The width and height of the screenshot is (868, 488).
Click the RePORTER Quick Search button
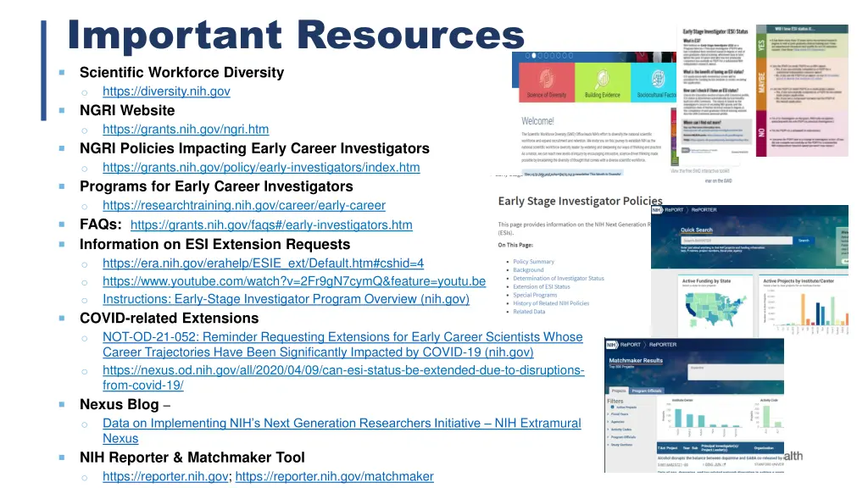pos(804,241)
